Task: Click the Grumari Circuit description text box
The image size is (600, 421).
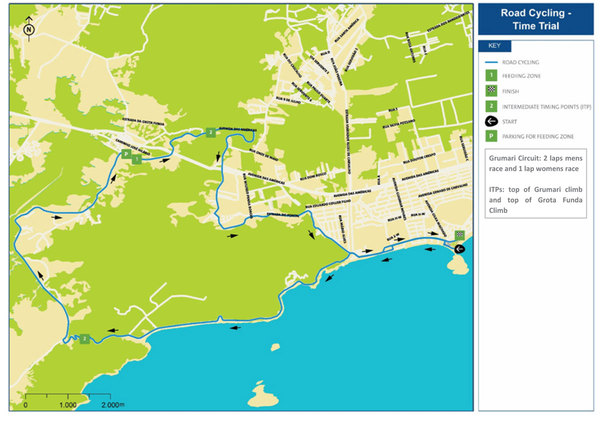Action: coord(535,183)
